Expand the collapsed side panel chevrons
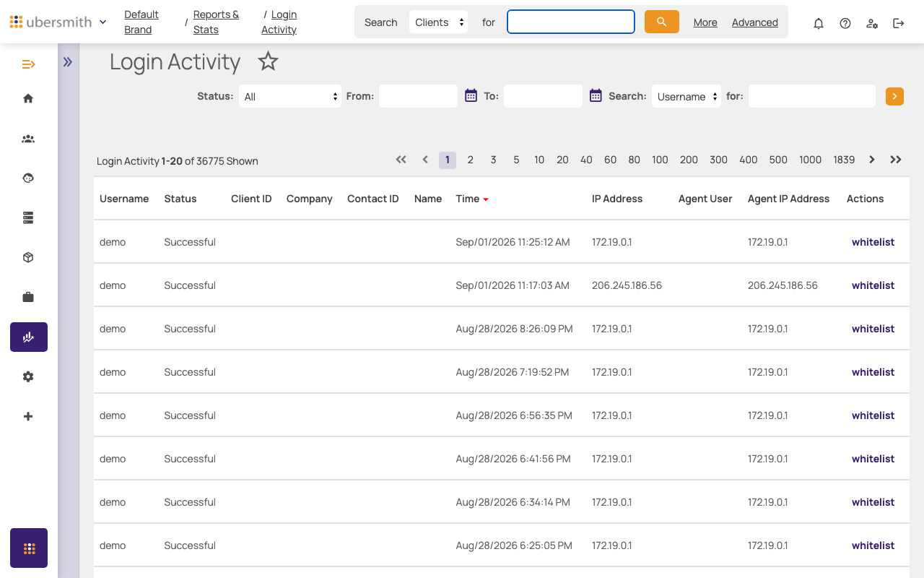 (x=68, y=62)
